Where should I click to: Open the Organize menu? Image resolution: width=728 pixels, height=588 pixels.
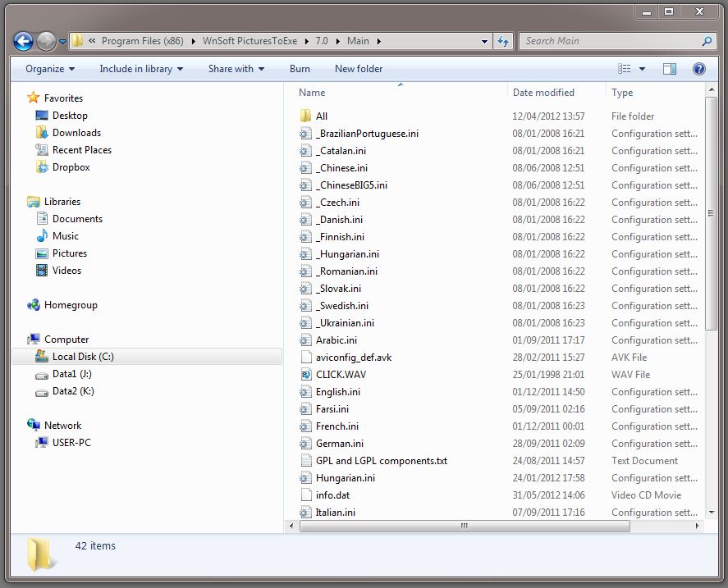tap(50, 69)
